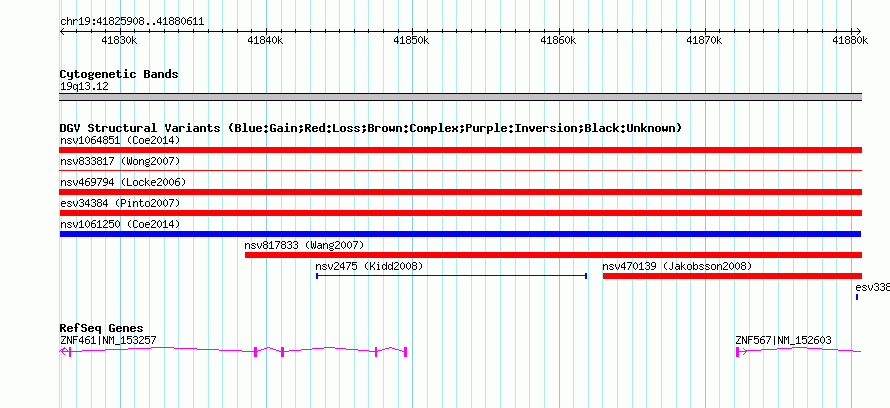Click the DGV Structural Variants track heading
This screenshot has width=890, height=408.
(371, 128)
